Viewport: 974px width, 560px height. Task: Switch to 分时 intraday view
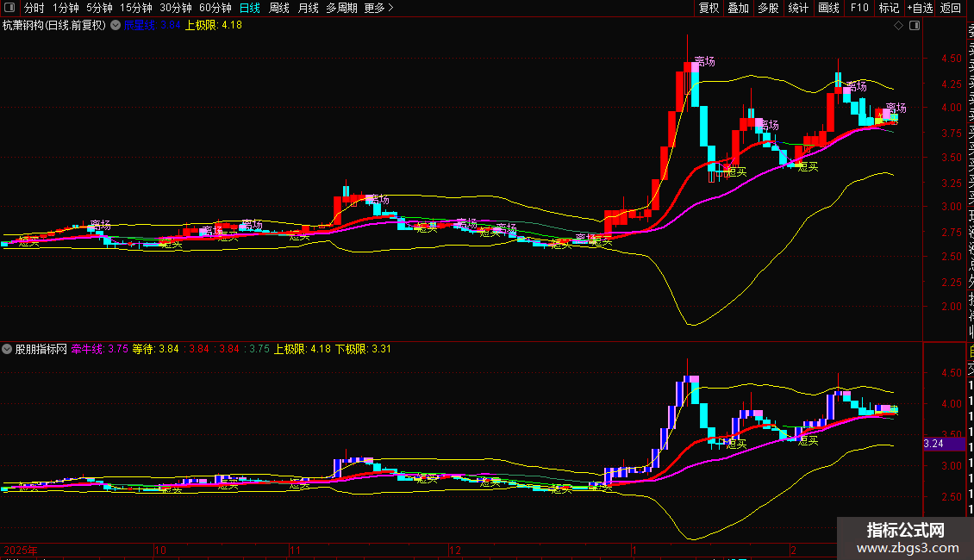(34, 8)
